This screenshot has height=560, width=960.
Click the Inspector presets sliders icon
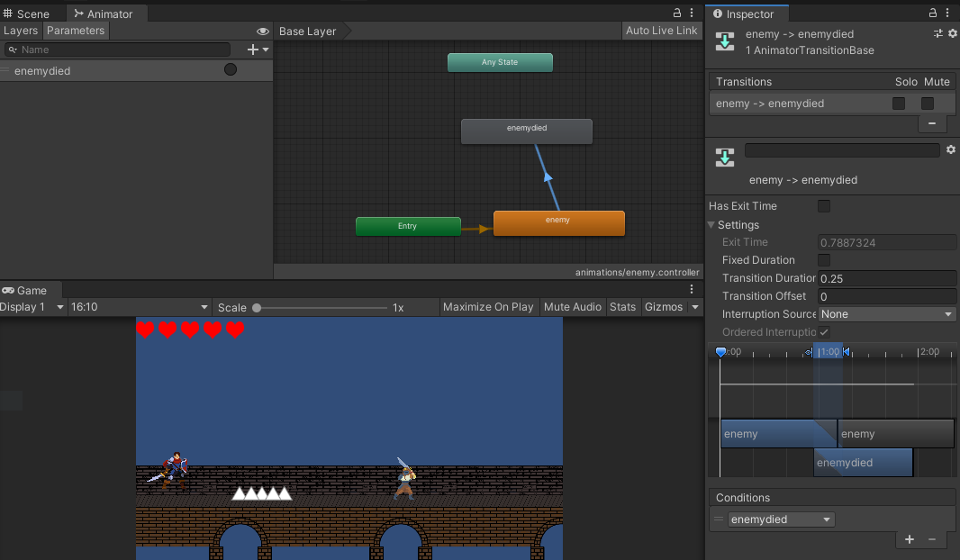click(x=938, y=33)
